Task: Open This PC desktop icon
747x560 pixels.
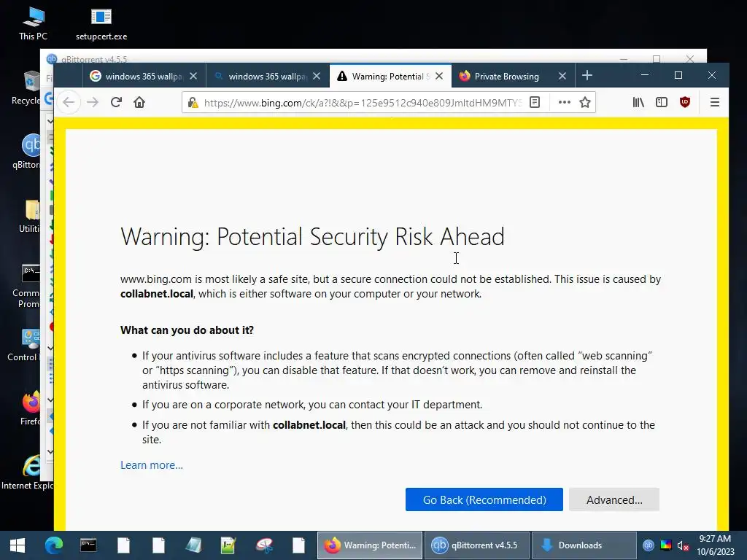Action: (33, 24)
